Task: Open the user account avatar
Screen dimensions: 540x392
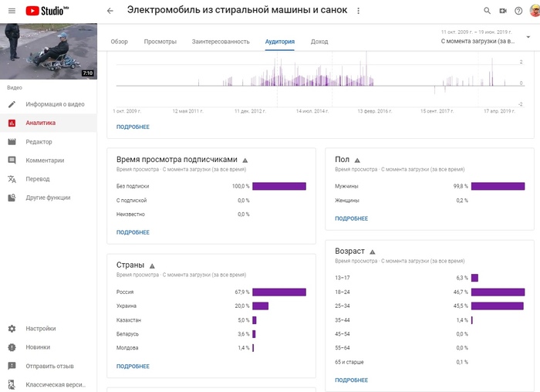Action: click(535, 11)
